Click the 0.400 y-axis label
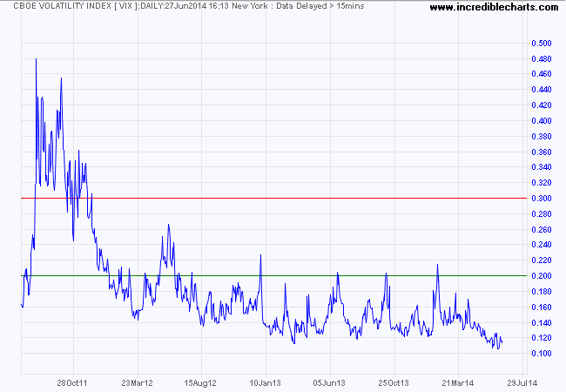Screen dimensions: 566x392 pos(542,120)
